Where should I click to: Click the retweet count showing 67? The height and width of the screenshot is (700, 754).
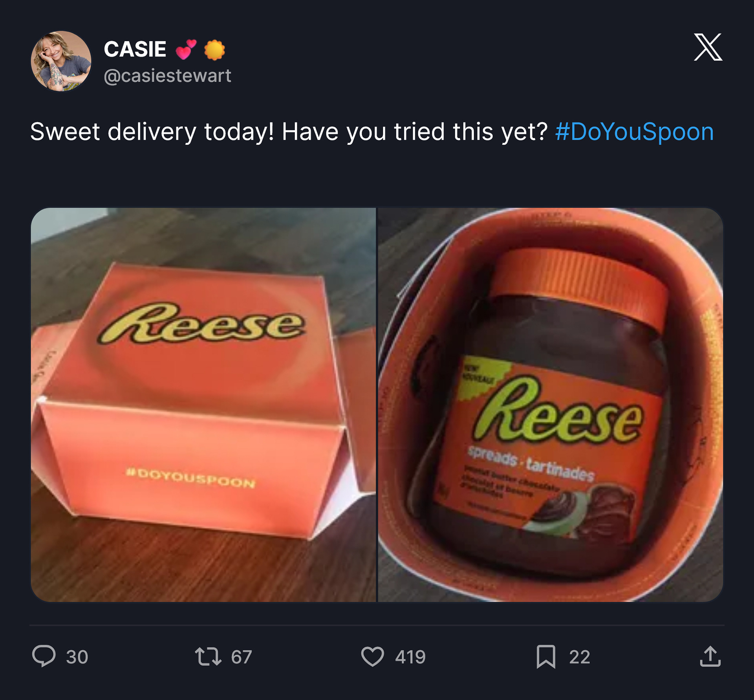pyautogui.click(x=241, y=657)
